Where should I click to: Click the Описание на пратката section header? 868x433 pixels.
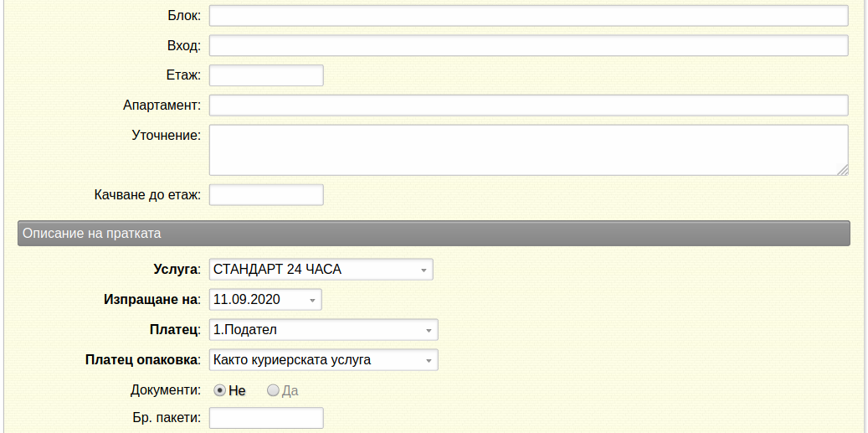[x=434, y=233]
